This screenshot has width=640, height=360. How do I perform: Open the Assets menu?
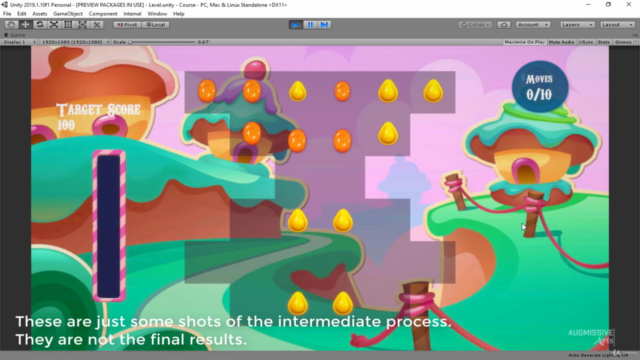(40, 14)
